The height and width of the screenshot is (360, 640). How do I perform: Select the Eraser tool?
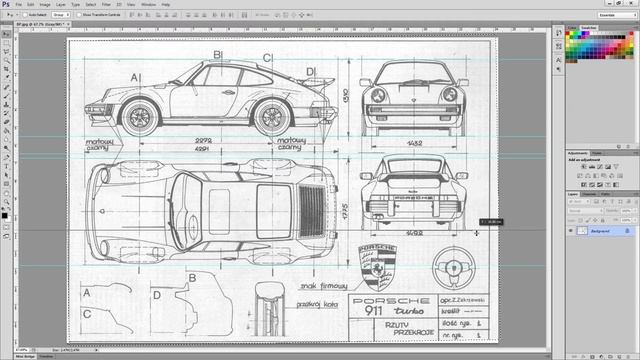pos(6,122)
